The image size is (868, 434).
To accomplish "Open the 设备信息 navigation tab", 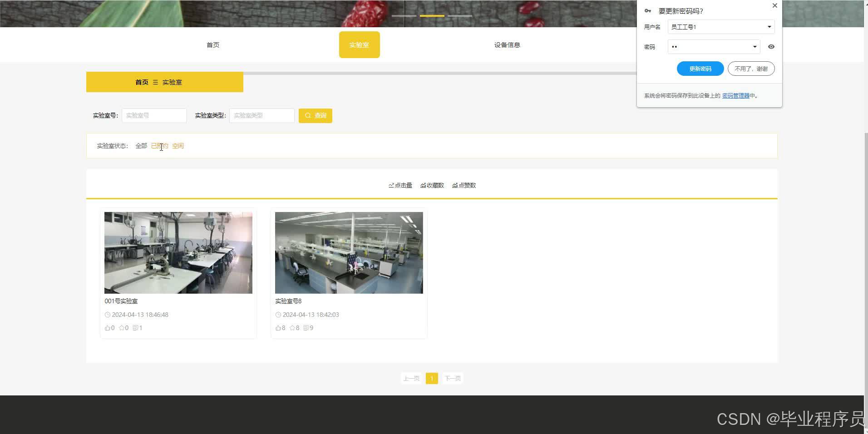I will pyautogui.click(x=507, y=45).
